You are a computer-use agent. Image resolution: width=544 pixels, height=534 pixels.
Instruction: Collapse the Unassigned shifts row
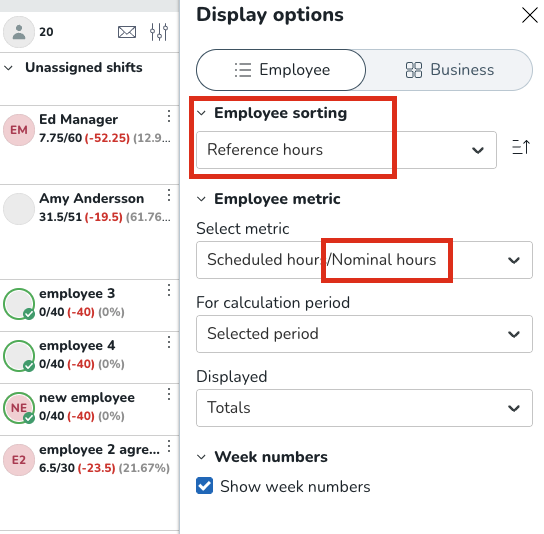coord(9,68)
